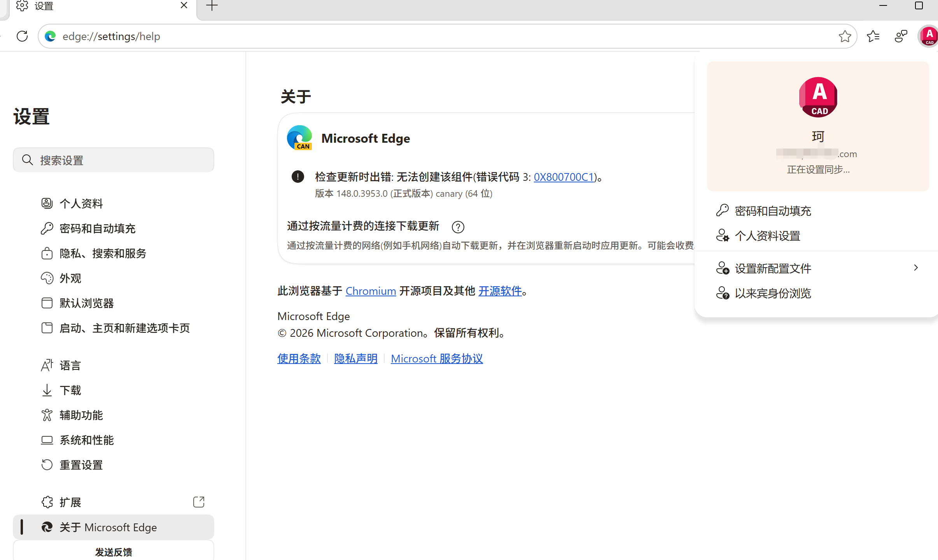Click the help question mark icon
938x560 pixels.
(458, 227)
